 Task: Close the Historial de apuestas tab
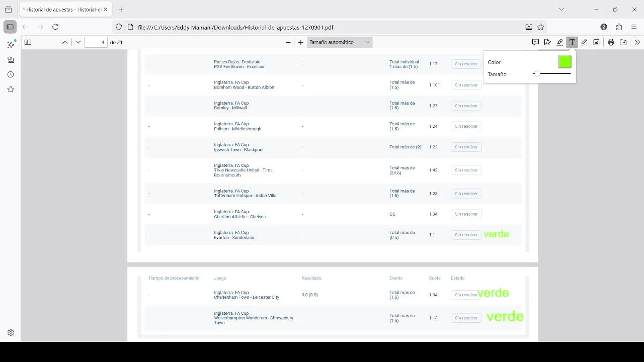click(x=105, y=10)
